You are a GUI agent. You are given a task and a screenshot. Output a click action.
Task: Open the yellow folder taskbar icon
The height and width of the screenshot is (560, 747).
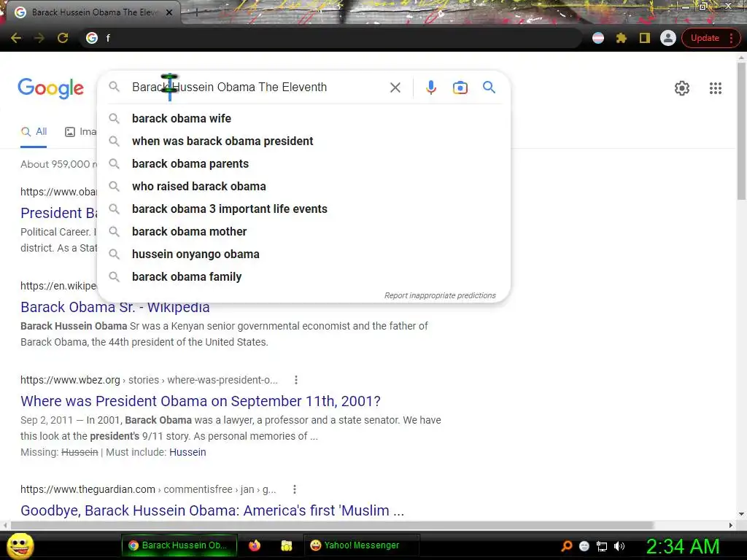pyautogui.click(x=286, y=545)
